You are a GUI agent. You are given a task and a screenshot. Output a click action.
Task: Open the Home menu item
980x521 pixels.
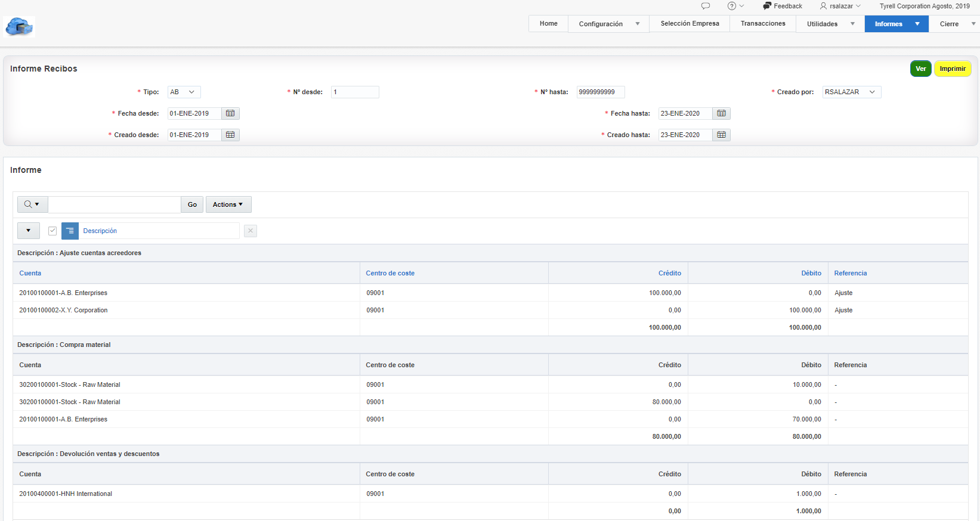549,24
